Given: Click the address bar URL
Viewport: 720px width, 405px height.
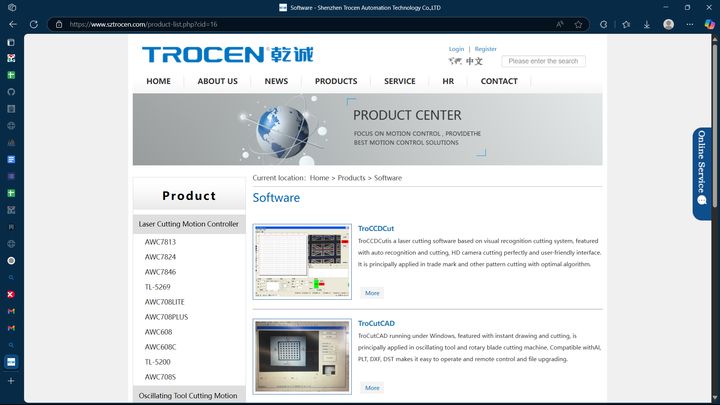Looking at the screenshot, I should (143, 24).
